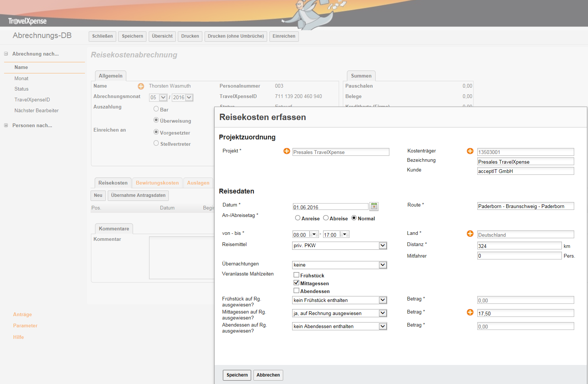The height and width of the screenshot is (384, 588).
Task: Click the plus icon beside Kostenträger field
Action: click(x=470, y=151)
